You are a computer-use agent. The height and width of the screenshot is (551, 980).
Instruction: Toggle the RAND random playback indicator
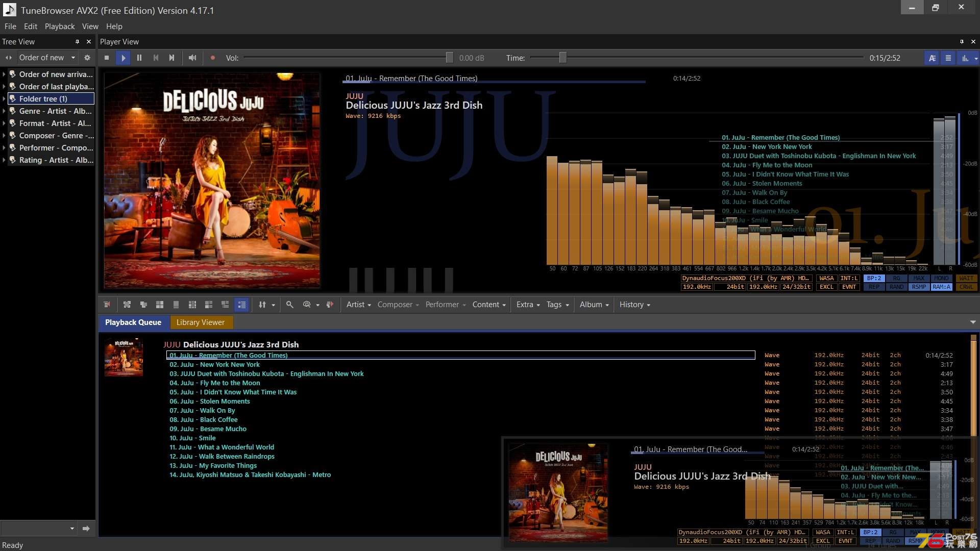(896, 287)
